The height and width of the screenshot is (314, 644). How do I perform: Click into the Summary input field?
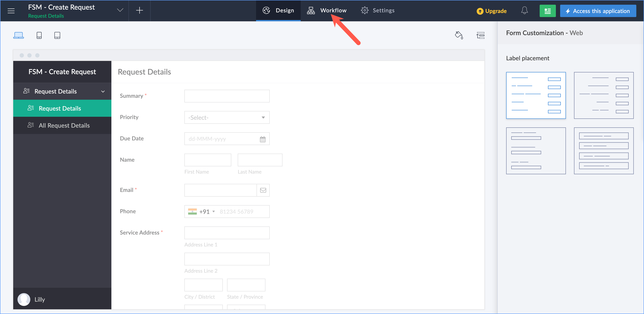[227, 96]
